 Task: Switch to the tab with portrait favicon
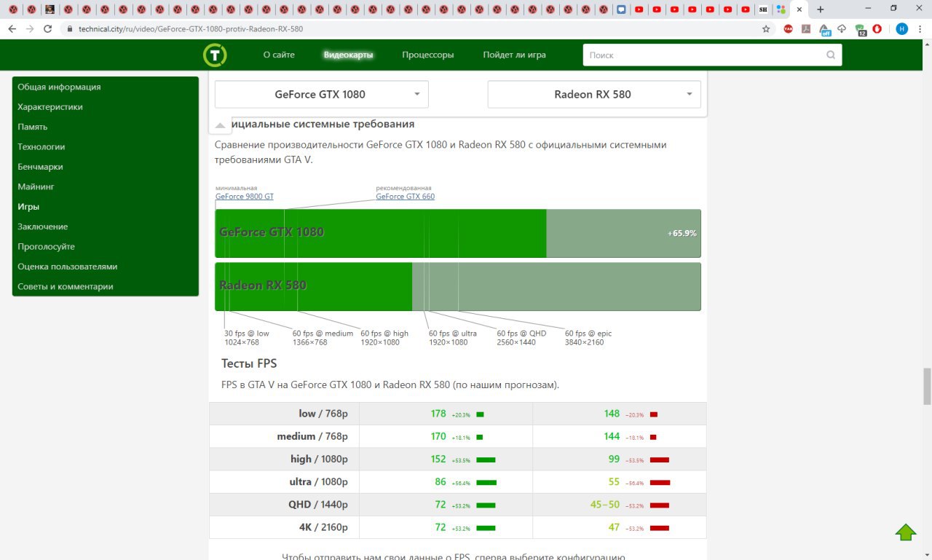coord(50,9)
